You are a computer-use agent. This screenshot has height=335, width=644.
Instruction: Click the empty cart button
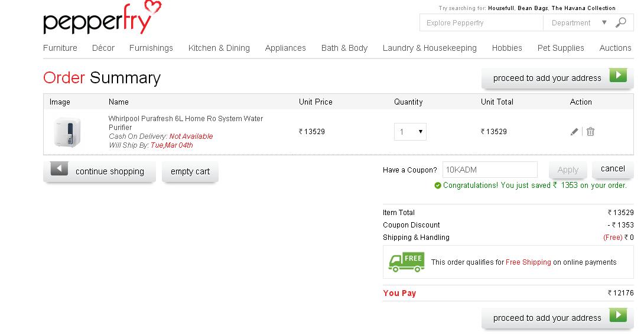coord(190,171)
